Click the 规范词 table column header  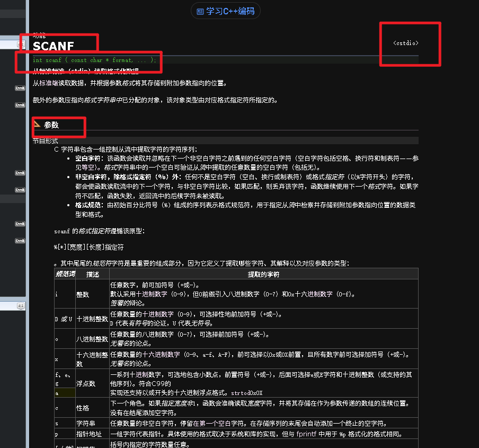(65, 274)
